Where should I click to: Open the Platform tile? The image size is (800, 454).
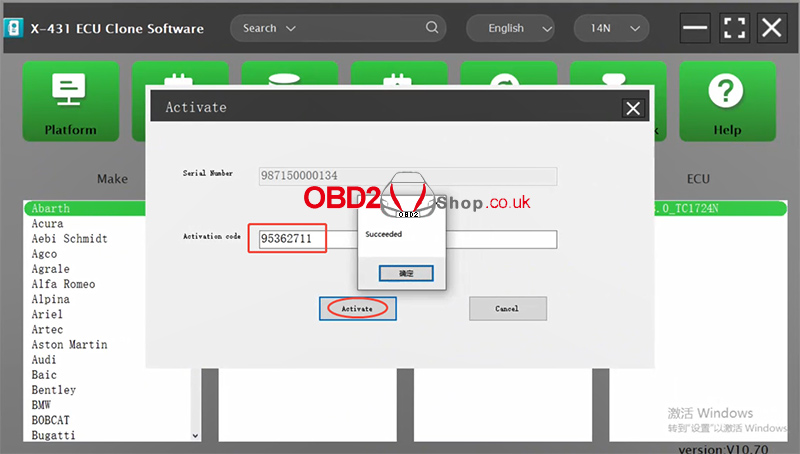[70, 101]
